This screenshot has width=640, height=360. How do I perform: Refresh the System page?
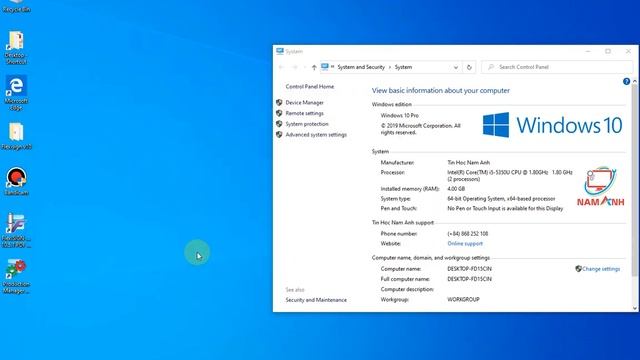469,67
